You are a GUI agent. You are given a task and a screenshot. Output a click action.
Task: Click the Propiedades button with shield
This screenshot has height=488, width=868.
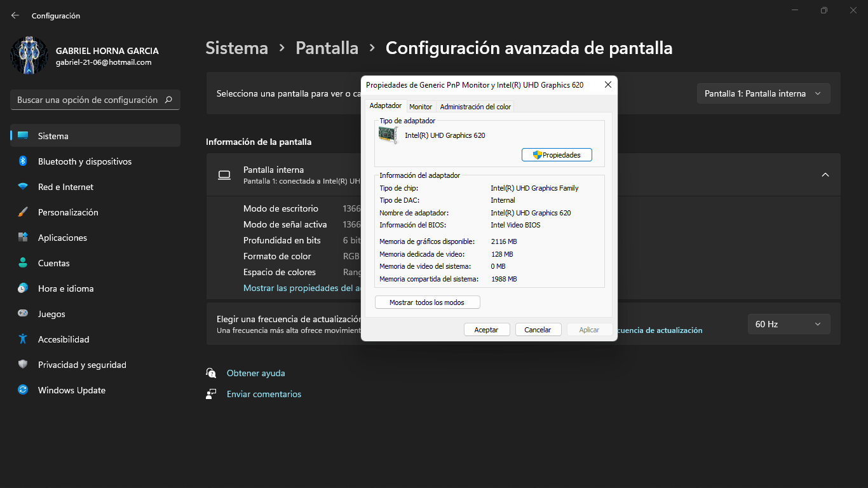[557, 154]
